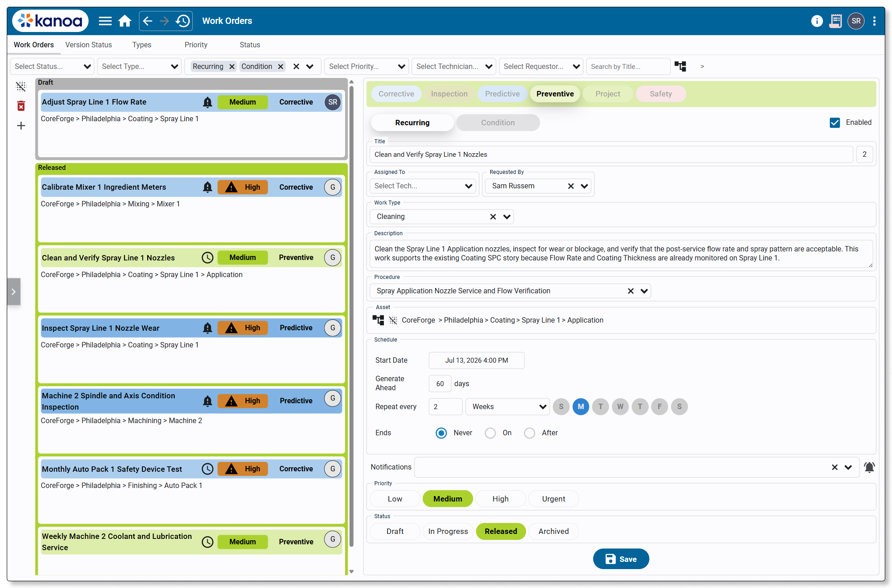
Task: Click bell icon on Adjust Spray Line 1 Flow Rate
Action: (207, 102)
